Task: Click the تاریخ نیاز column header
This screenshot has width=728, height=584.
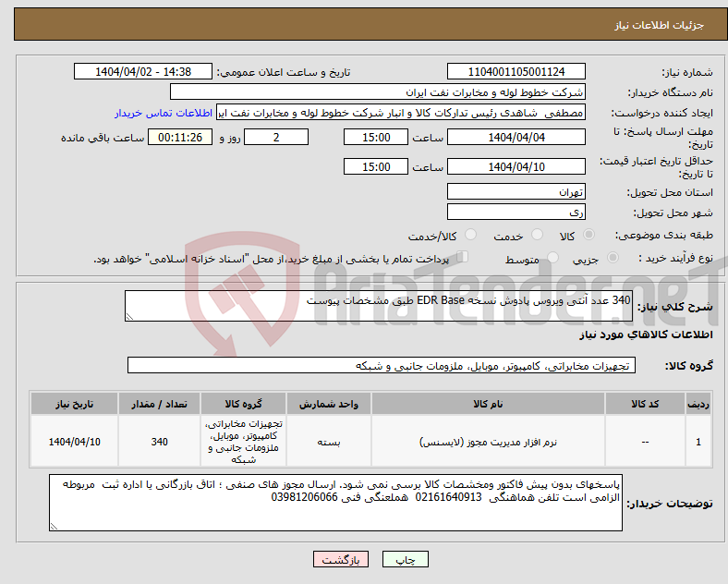Action: tap(74, 404)
